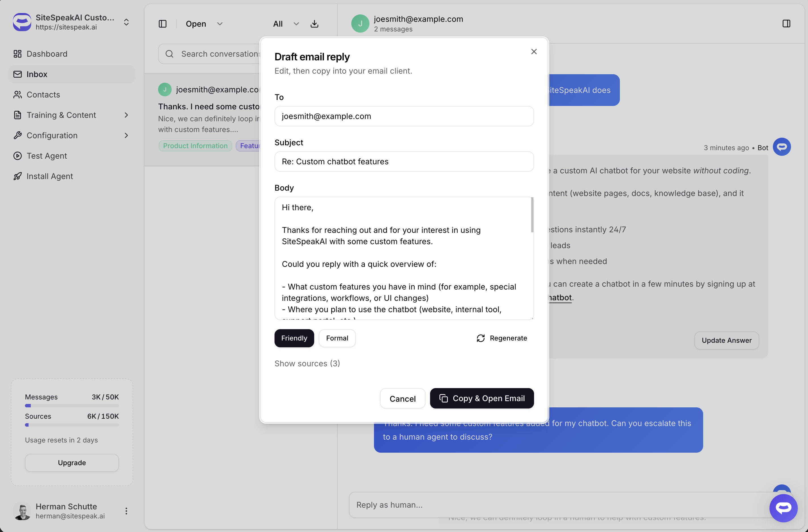Click Herman Schutte's profile avatar

(22, 510)
